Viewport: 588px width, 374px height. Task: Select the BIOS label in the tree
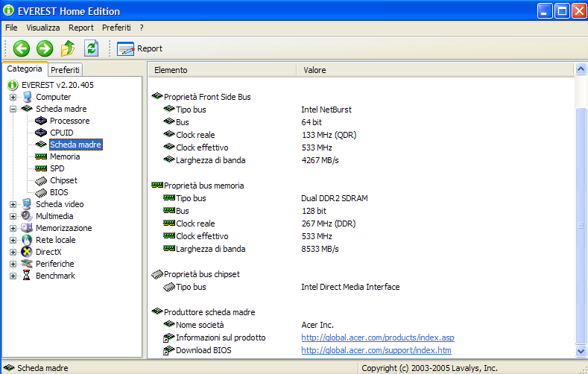[x=60, y=193]
